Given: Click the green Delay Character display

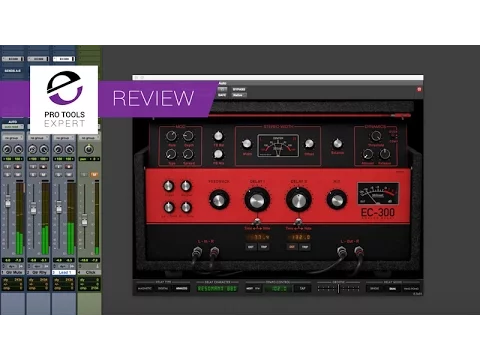Looking at the screenshot, I should click(217, 288).
